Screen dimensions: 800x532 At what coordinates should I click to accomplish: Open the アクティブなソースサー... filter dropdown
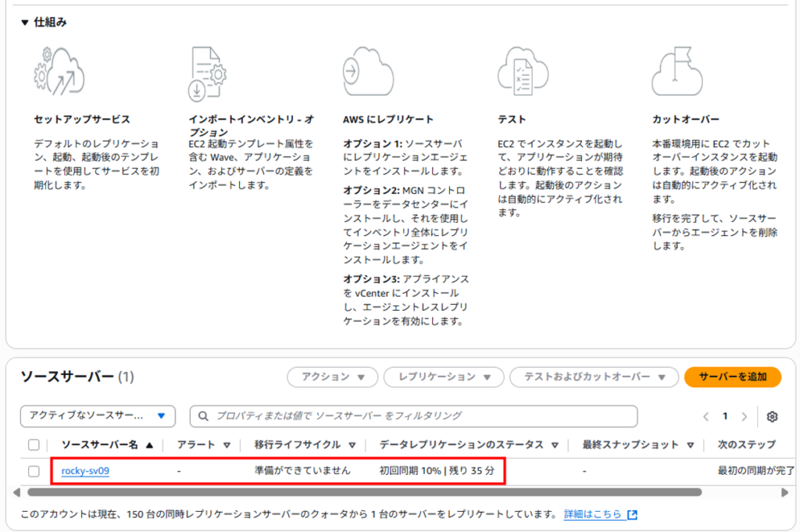point(98,416)
